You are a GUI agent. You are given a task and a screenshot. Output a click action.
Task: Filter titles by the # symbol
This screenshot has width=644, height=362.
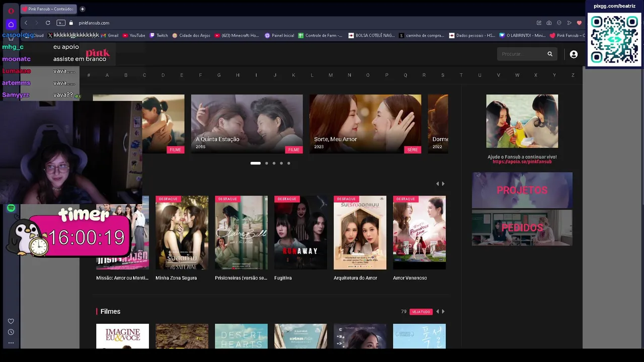(89, 75)
